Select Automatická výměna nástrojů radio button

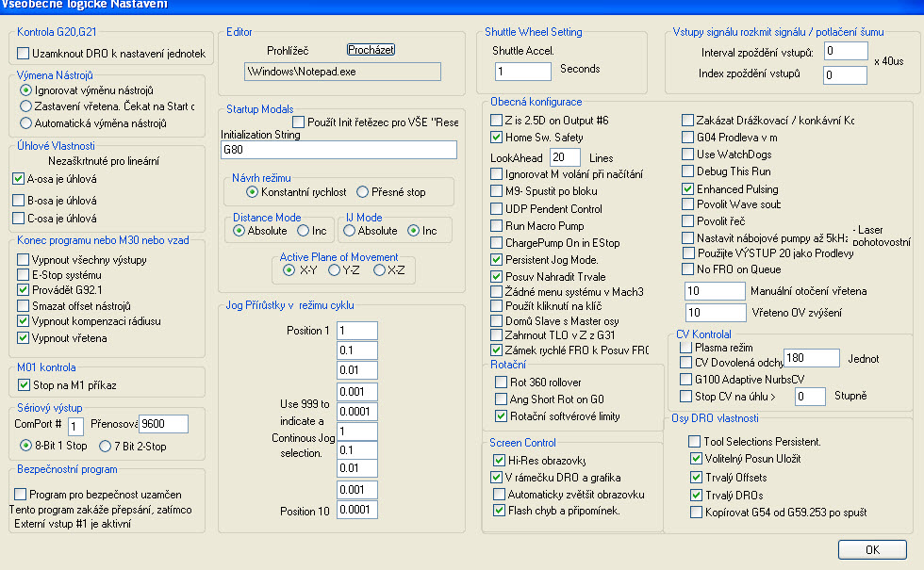(x=25, y=123)
